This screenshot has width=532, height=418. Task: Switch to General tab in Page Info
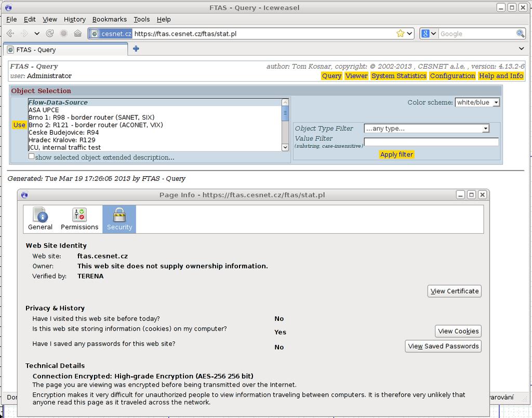click(x=40, y=219)
